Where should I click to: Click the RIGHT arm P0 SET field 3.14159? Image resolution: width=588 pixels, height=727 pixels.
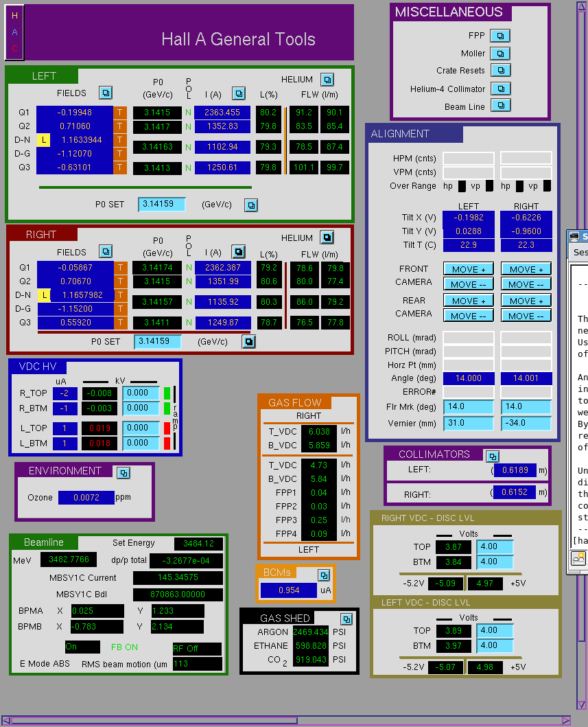coord(158,341)
